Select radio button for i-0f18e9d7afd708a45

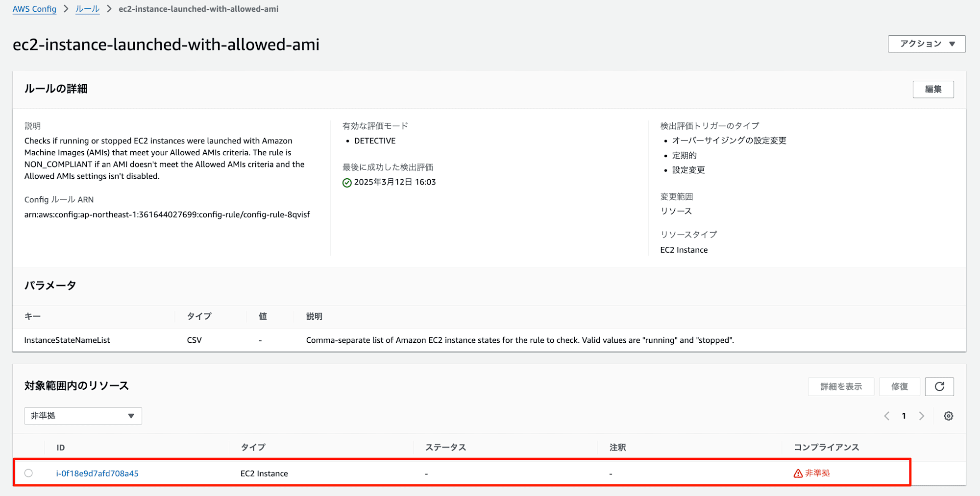[28, 473]
